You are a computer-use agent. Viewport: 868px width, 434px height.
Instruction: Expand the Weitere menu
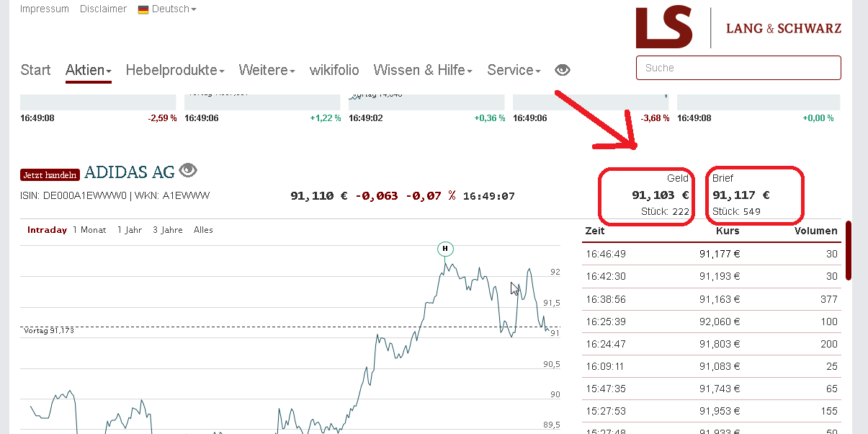267,70
